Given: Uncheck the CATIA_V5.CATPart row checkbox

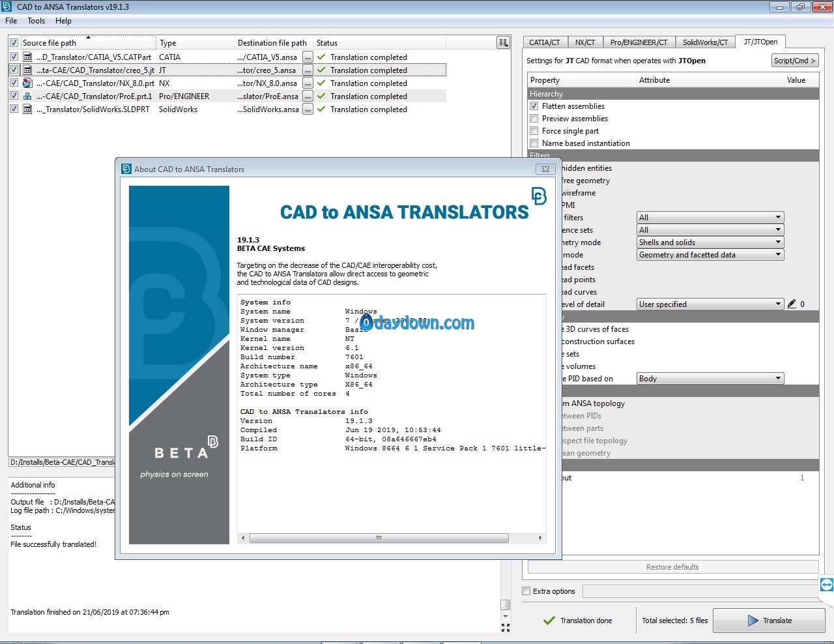Looking at the screenshot, I should 14,57.
